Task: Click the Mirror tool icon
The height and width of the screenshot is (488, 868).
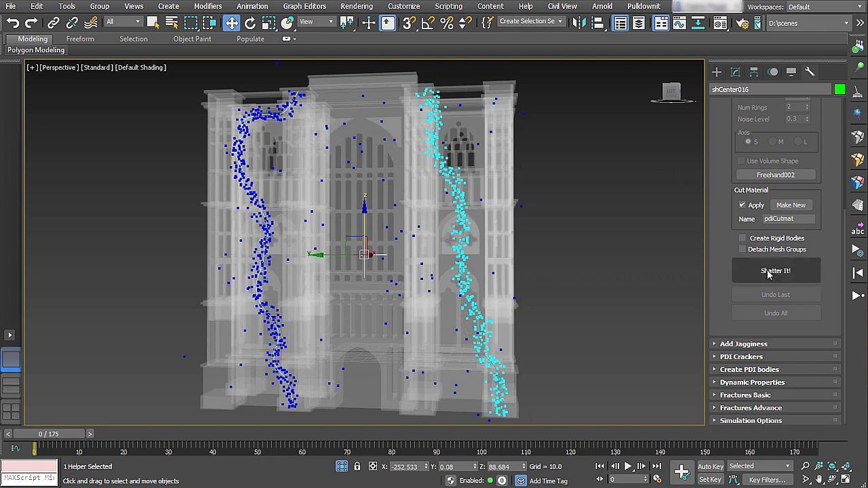Action: [x=578, y=23]
